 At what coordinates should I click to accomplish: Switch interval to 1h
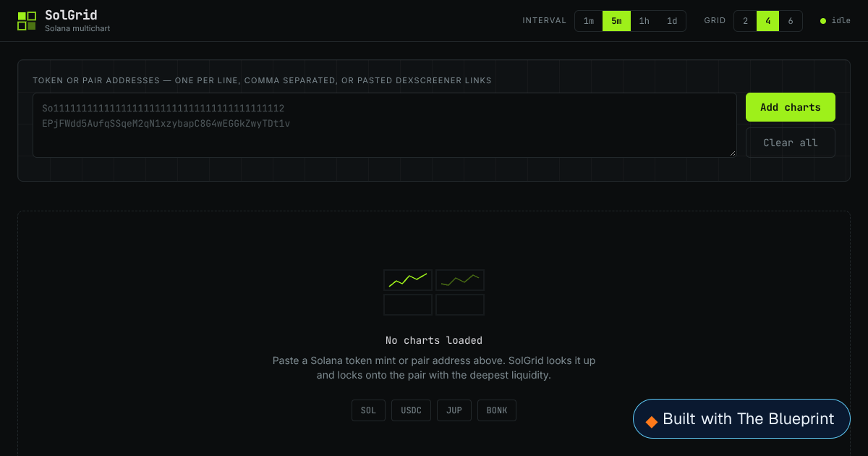coord(644,21)
